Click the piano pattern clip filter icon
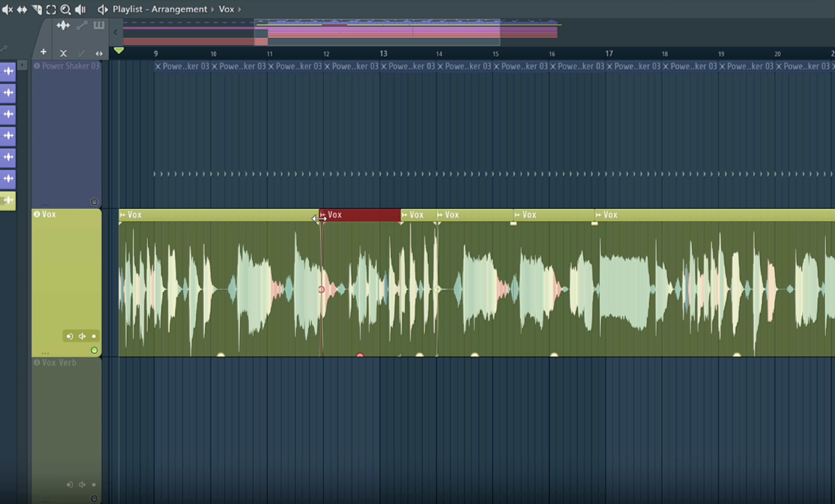Viewport: 835px width, 504px height. point(99,25)
